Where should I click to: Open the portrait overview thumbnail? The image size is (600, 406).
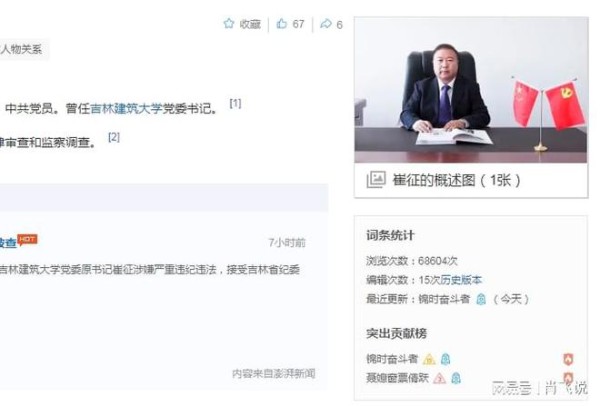(x=471, y=90)
